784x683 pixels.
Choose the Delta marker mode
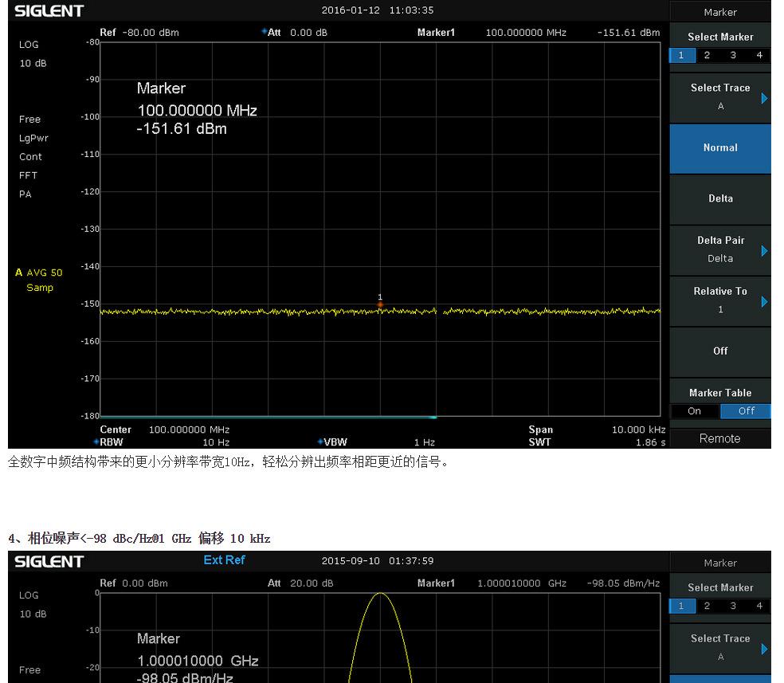(720, 199)
